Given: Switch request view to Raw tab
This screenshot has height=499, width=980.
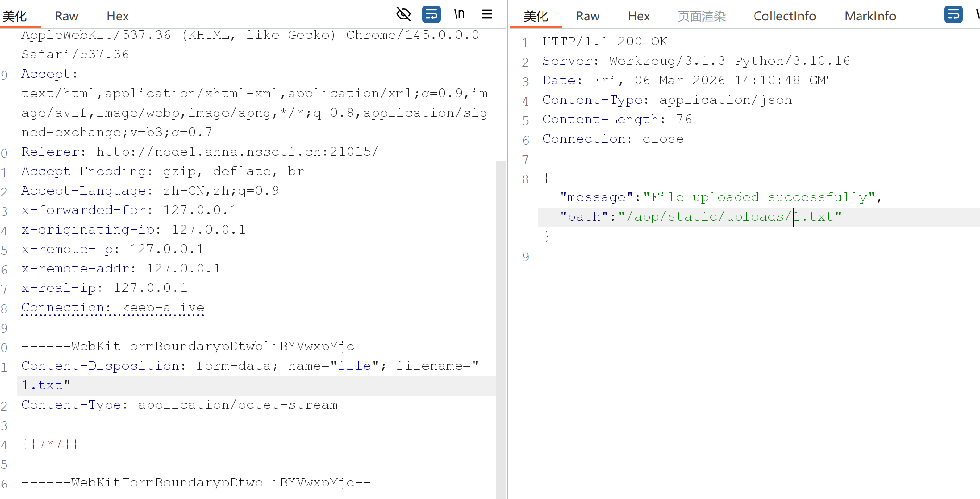Looking at the screenshot, I should [66, 16].
